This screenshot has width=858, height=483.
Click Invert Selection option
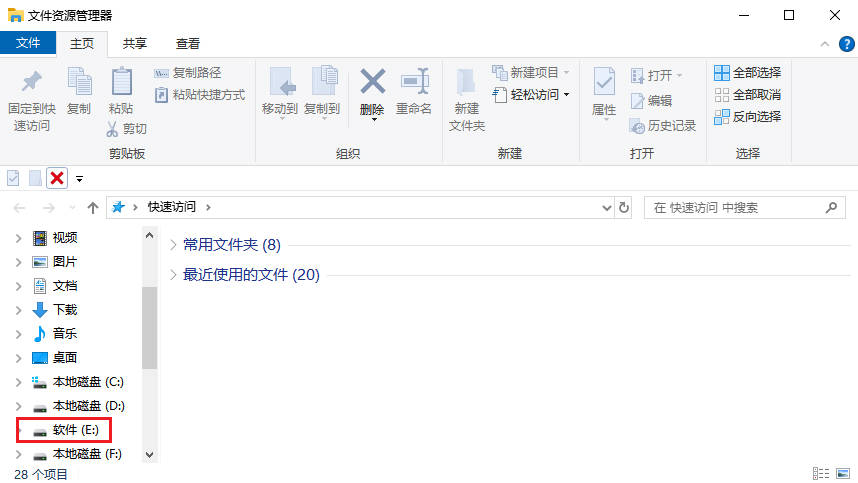(x=747, y=117)
